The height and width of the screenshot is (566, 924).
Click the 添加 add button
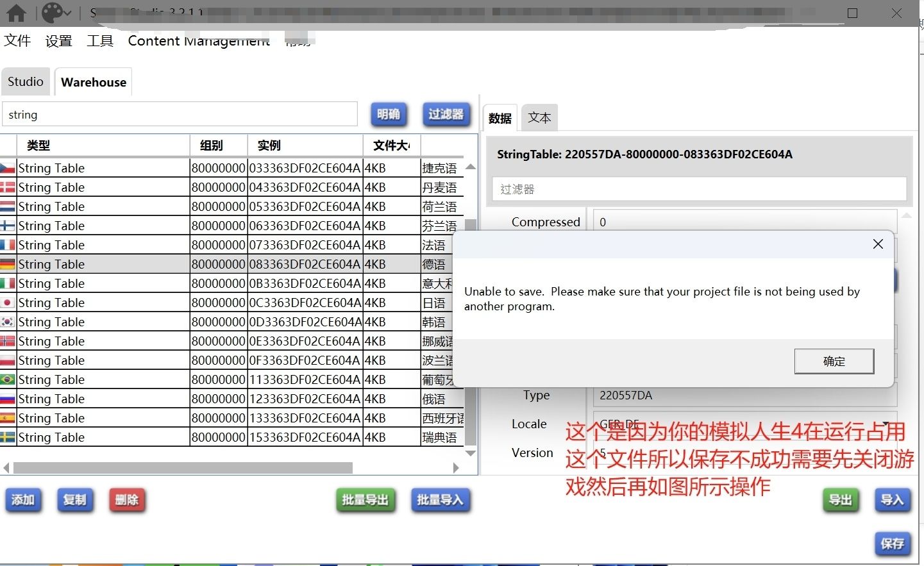(x=23, y=500)
